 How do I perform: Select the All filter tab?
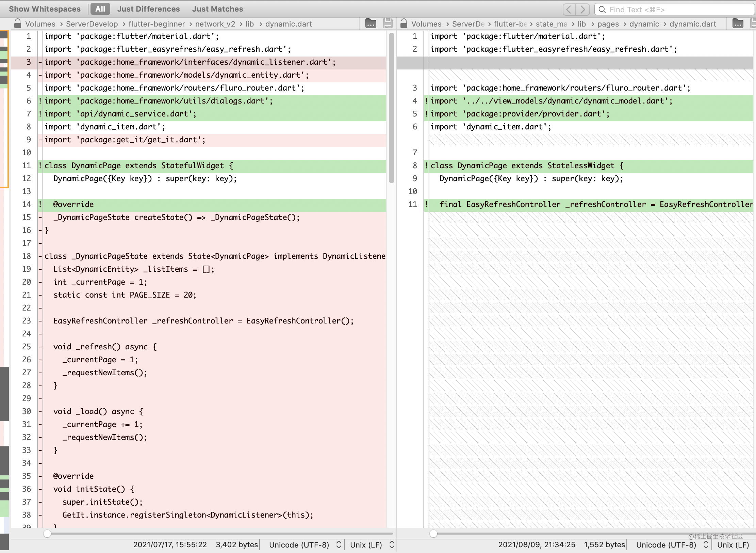[100, 9]
